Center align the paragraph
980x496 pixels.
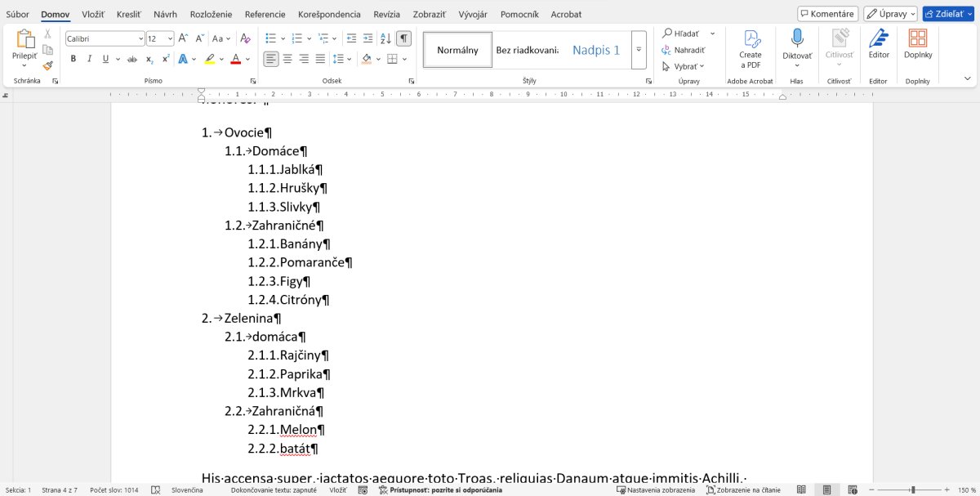point(287,59)
